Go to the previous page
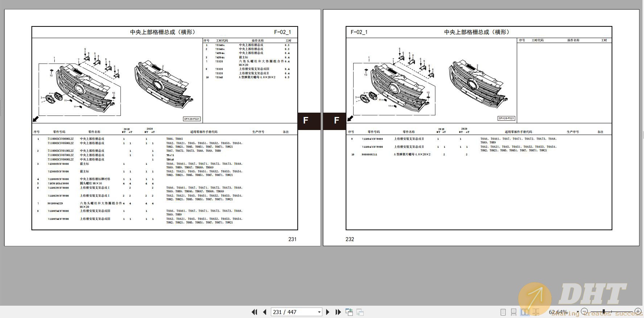644x318 pixels. coord(265,312)
